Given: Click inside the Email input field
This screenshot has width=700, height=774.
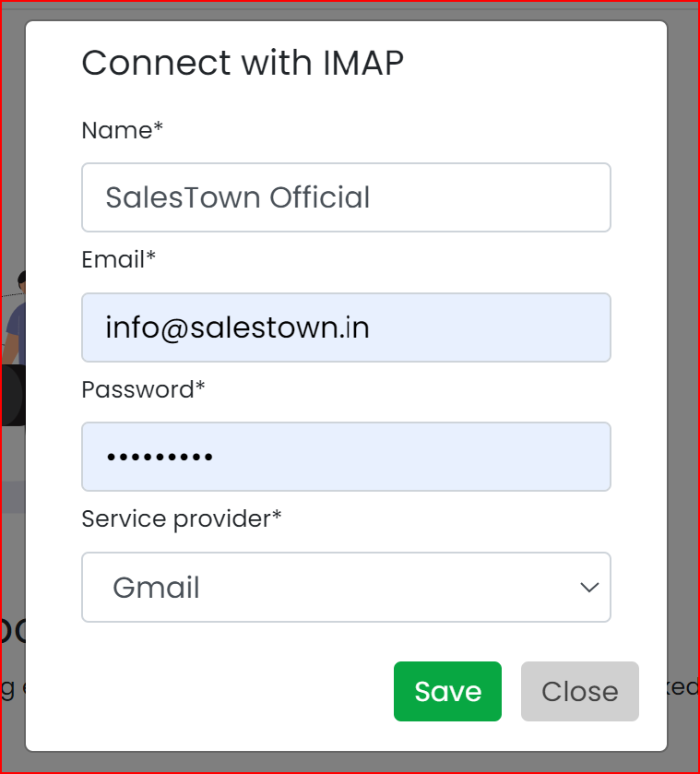Looking at the screenshot, I should click(x=346, y=327).
